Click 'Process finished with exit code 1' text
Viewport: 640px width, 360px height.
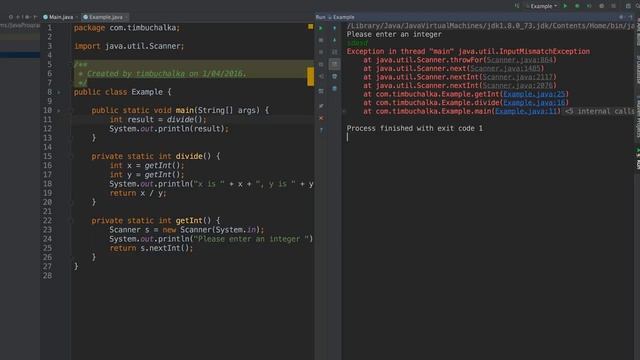415,128
